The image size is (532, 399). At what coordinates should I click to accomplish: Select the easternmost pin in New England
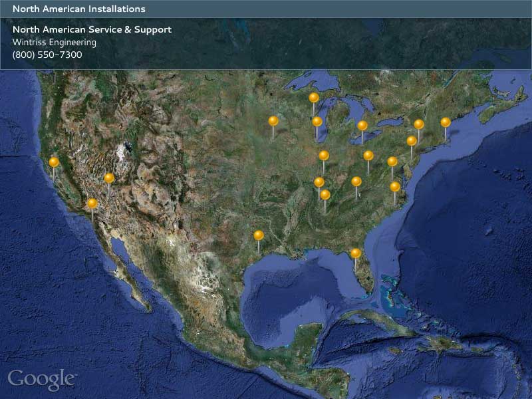[x=446, y=122]
